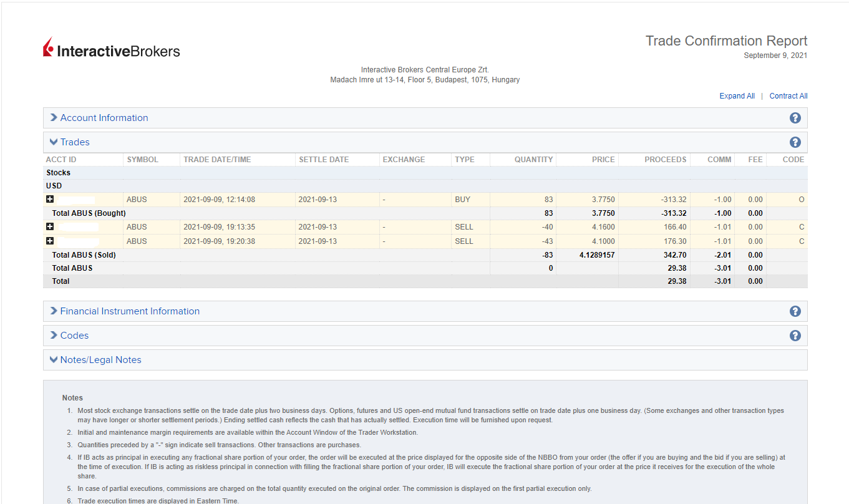Click quantity -40 cell
The width and height of the screenshot is (849, 504).
[x=547, y=227]
